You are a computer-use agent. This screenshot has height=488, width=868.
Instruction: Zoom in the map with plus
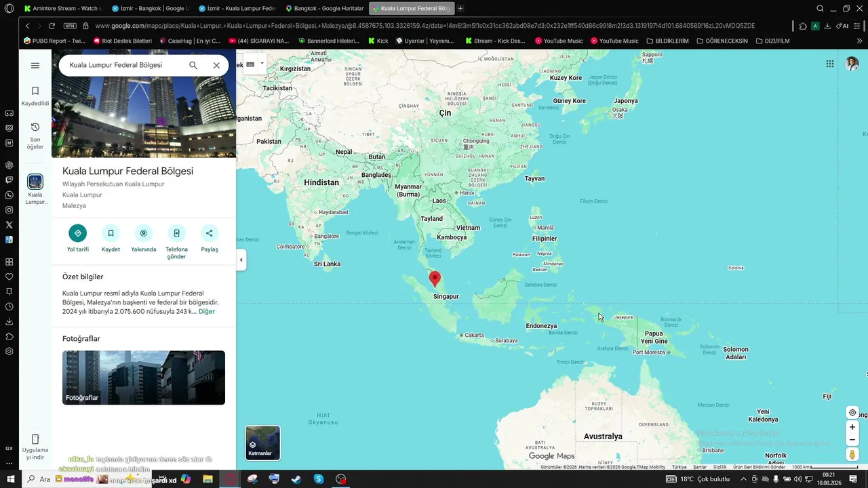[x=852, y=427]
